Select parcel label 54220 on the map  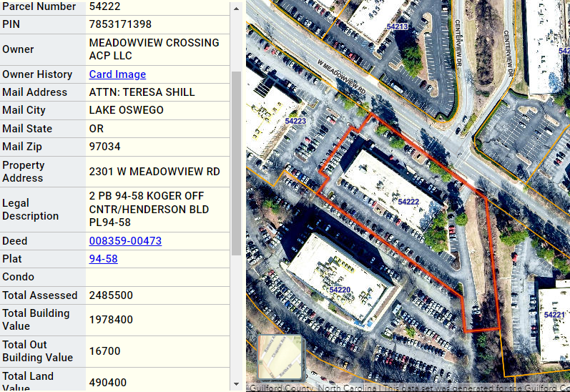coord(339,290)
